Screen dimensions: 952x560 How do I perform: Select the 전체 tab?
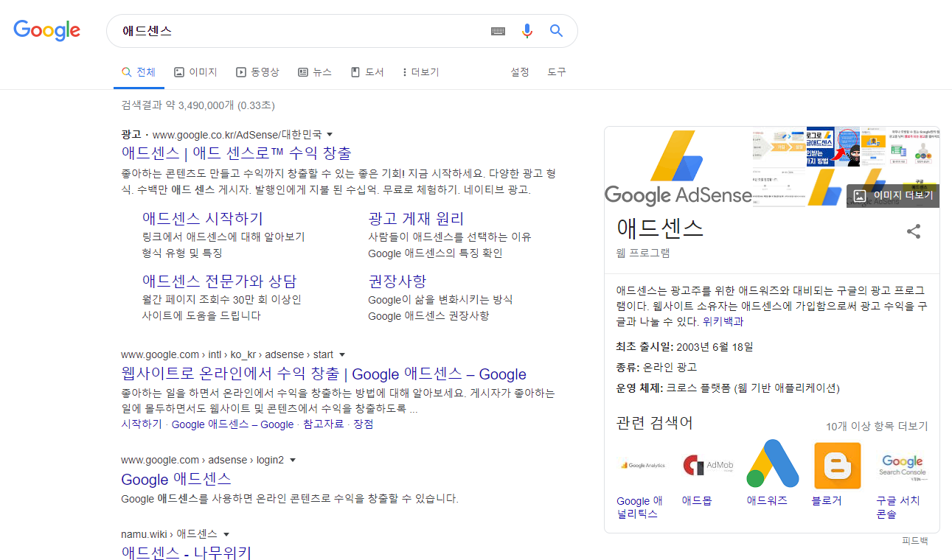(139, 72)
